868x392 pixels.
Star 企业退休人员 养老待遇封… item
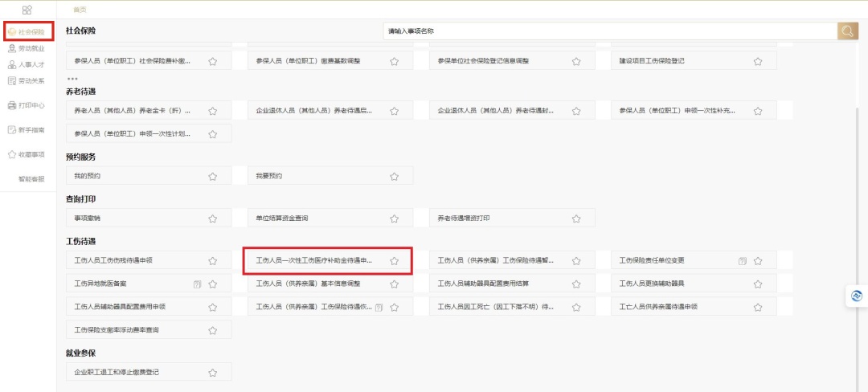576,111
